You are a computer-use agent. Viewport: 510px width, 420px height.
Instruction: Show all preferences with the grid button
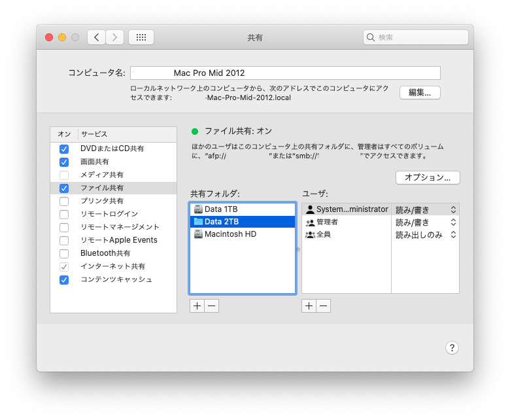141,37
